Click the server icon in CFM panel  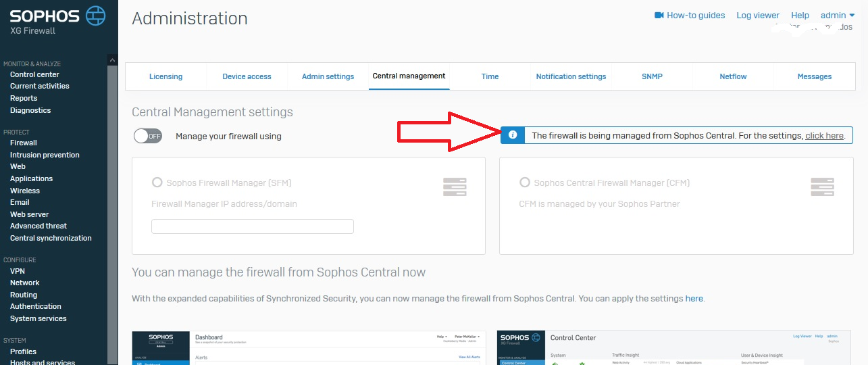(823, 187)
